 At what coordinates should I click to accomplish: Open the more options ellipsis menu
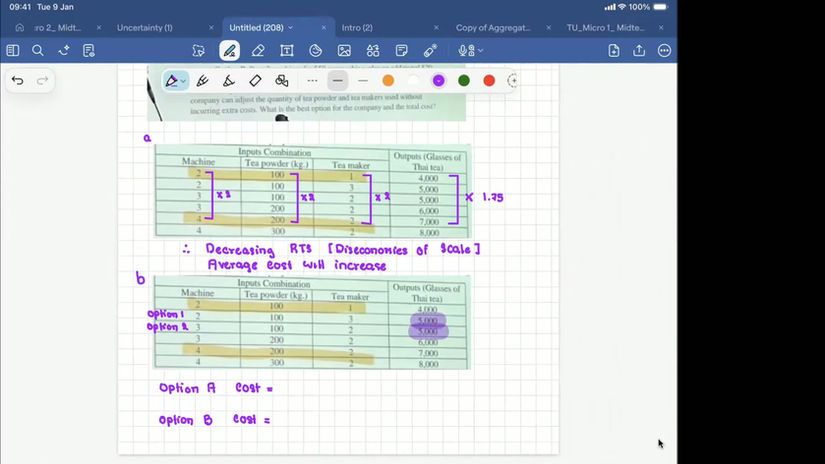pyautogui.click(x=664, y=51)
